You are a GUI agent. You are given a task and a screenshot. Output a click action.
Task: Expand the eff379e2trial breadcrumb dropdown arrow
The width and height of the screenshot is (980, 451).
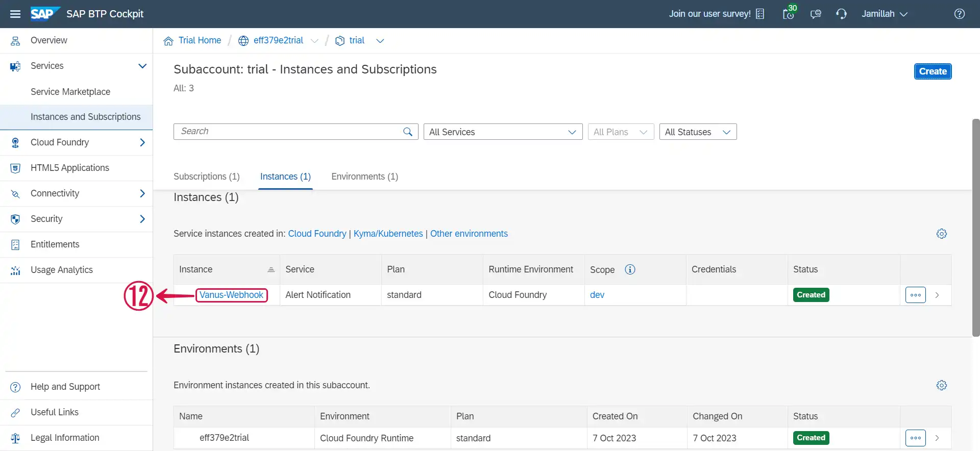(314, 41)
